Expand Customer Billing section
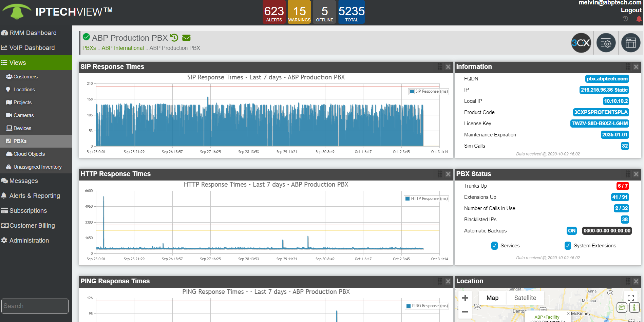The image size is (644, 322). [36, 226]
